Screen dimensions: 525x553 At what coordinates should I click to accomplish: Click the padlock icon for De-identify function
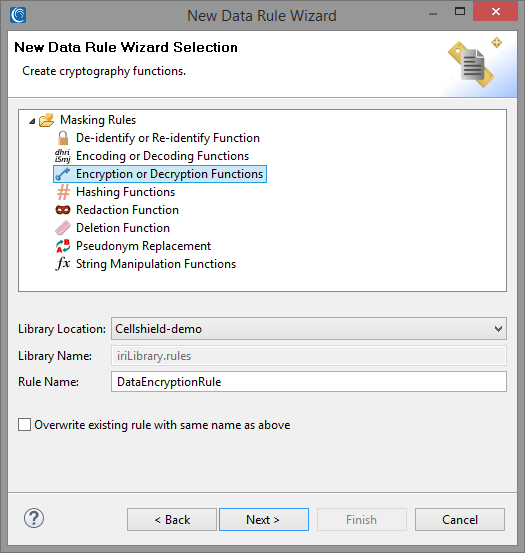(63, 138)
